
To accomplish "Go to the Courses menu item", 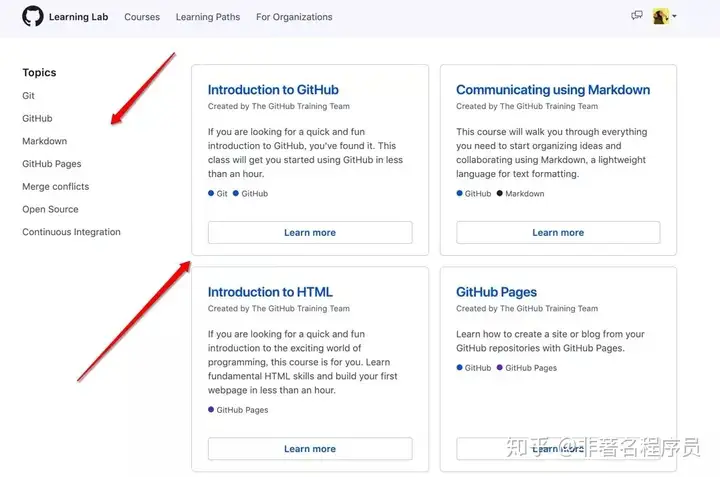I will [x=142, y=17].
